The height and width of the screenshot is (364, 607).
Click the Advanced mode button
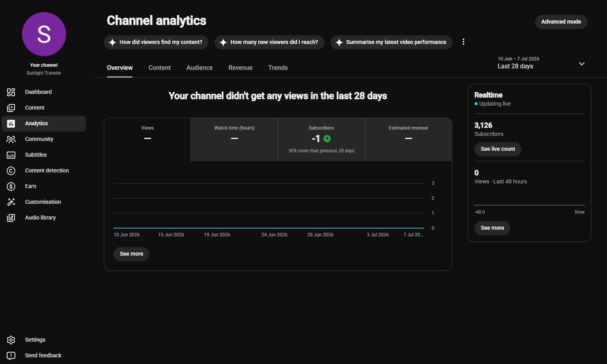point(561,22)
